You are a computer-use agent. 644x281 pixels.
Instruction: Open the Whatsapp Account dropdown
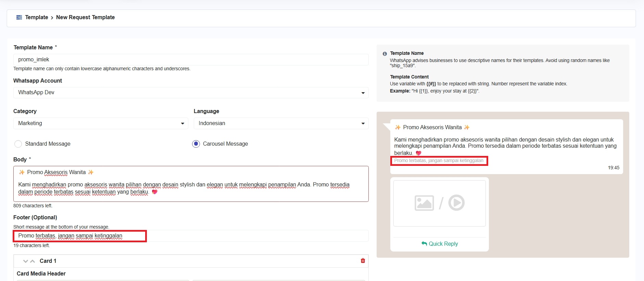191,93
